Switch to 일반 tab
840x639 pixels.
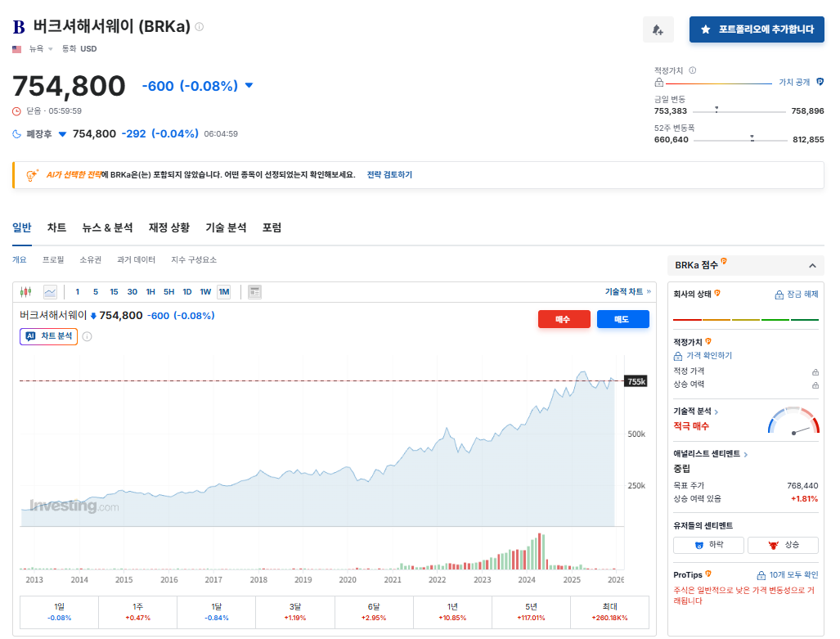coord(22,227)
